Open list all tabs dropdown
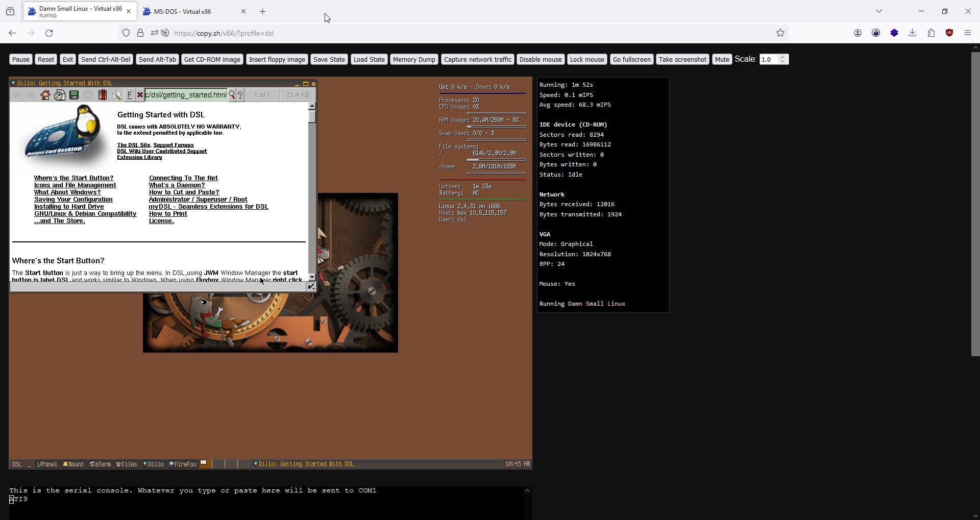Image resolution: width=980 pixels, height=520 pixels. coord(879,11)
